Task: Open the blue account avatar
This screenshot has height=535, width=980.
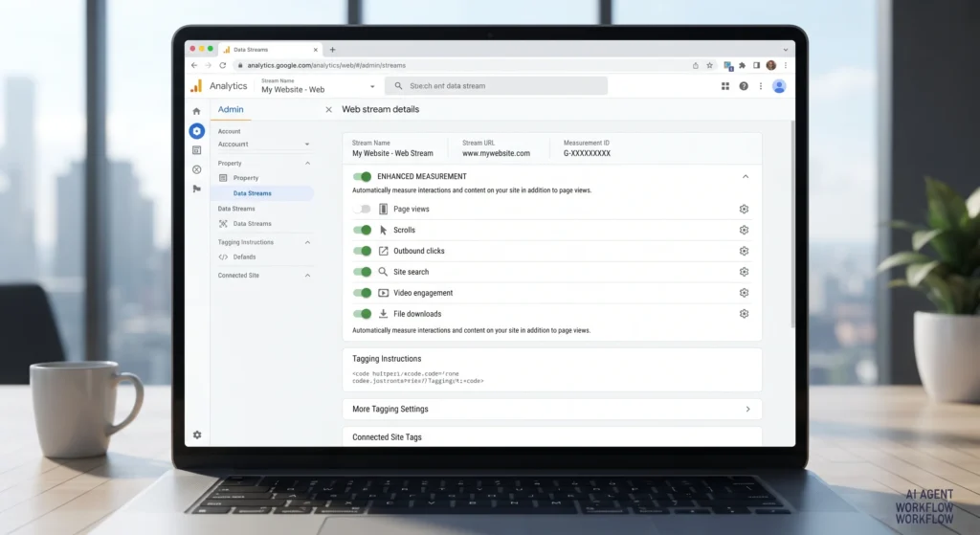Action: click(779, 86)
